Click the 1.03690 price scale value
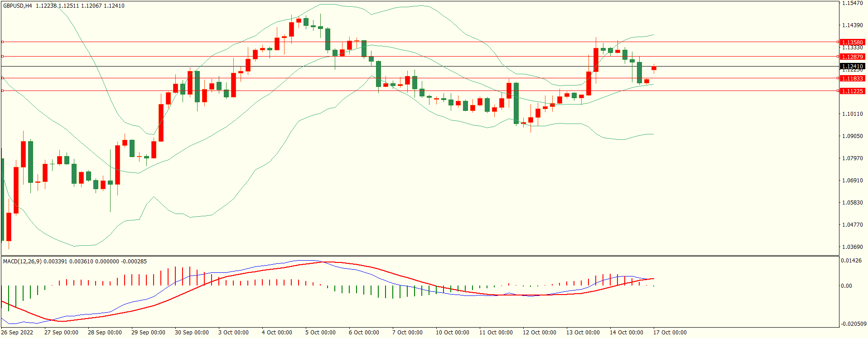 (x=852, y=247)
